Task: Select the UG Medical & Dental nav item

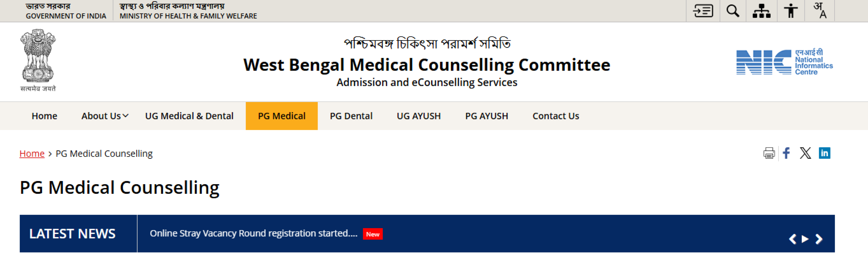Action: pyautogui.click(x=189, y=116)
